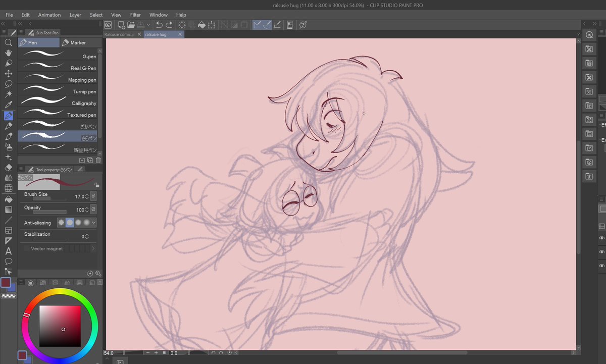
Task: Adjust Opacity value stepper arrows
Action: [x=87, y=209]
